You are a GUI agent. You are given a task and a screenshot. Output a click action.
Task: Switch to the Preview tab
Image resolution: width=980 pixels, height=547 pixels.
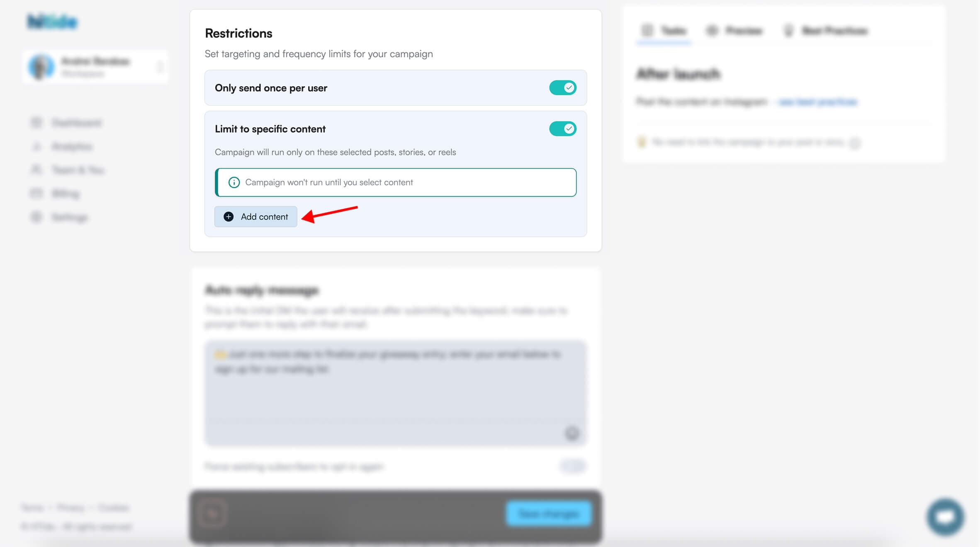[x=734, y=31]
